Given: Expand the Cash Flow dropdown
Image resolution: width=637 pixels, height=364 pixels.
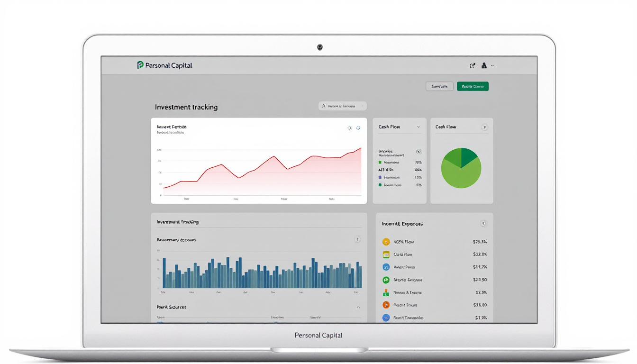Looking at the screenshot, I should coord(419,127).
